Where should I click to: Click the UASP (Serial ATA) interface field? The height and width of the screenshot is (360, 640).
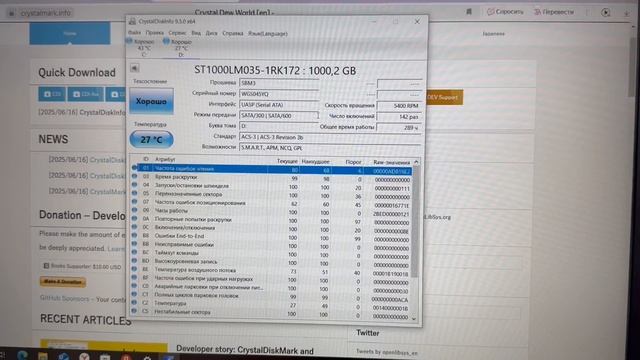pyautogui.click(x=279, y=105)
